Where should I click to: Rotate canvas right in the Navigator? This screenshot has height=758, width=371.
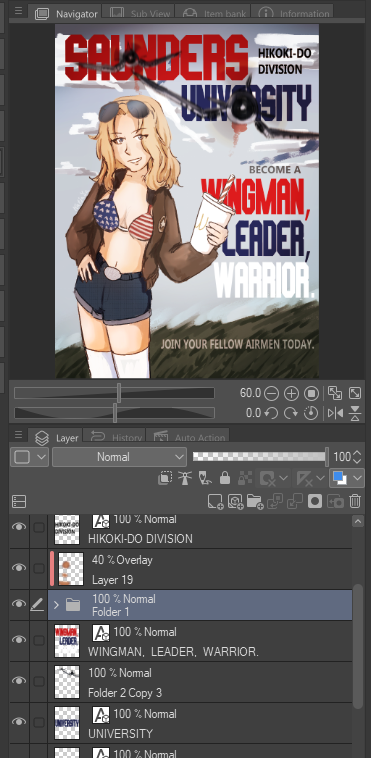[x=291, y=413]
